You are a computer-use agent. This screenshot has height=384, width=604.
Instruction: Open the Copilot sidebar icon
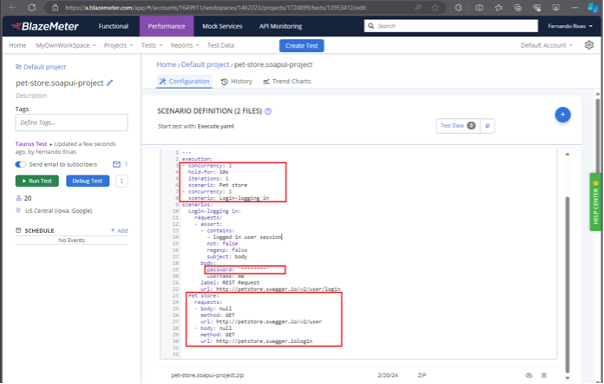593,7
